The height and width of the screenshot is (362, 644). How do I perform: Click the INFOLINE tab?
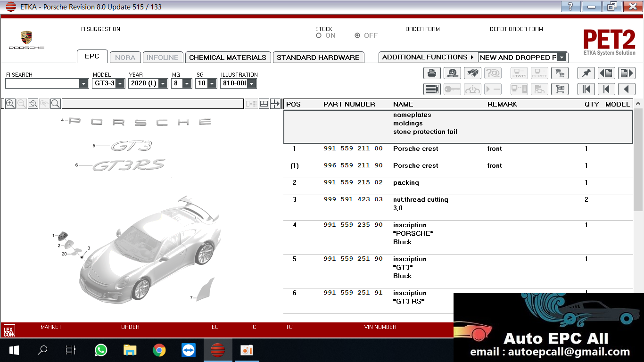tap(163, 58)
